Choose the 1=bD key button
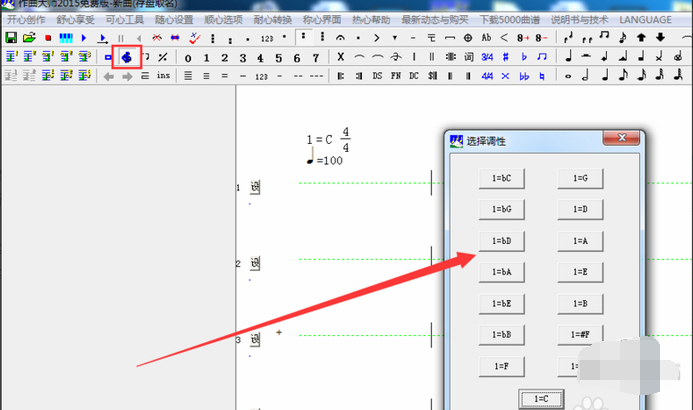The width and height of the screenshot is (693, 410). click(502, 241)
